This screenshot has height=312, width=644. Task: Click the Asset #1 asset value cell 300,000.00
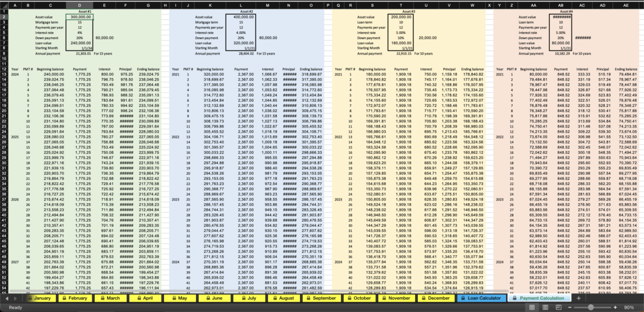pos(79,17)
